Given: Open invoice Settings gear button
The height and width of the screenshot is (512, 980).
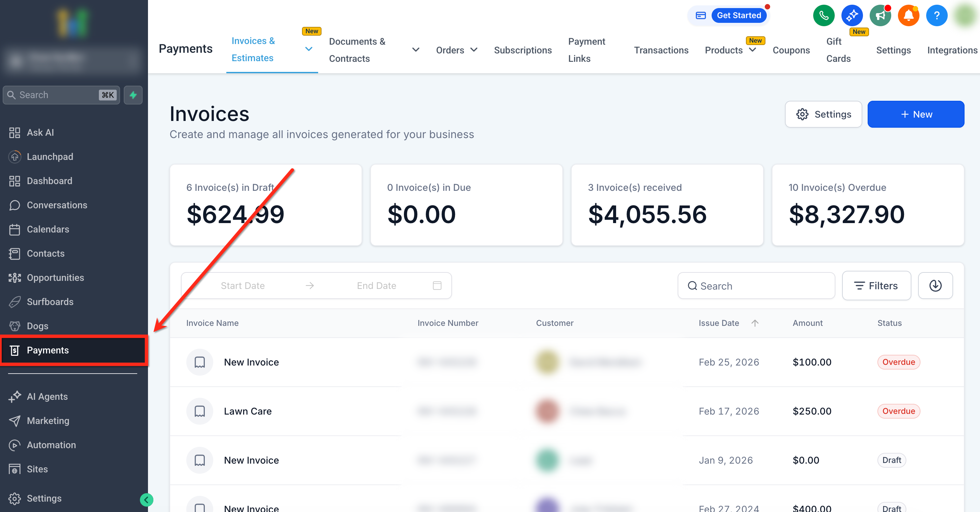Looking at the screenshot, I should 823,115.
